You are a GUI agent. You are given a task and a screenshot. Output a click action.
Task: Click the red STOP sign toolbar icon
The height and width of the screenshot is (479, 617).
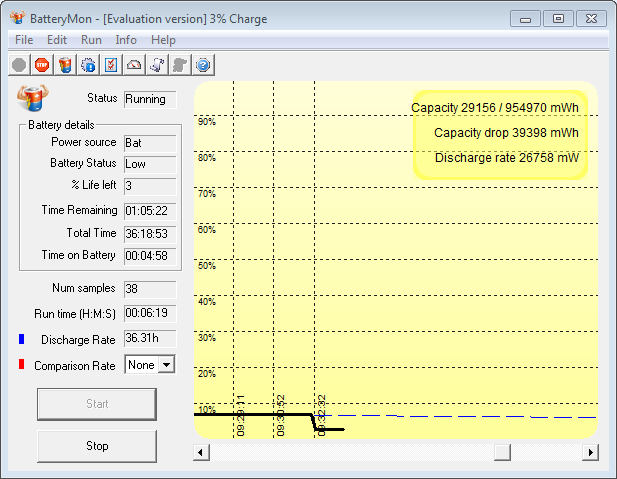coord(42,65)
